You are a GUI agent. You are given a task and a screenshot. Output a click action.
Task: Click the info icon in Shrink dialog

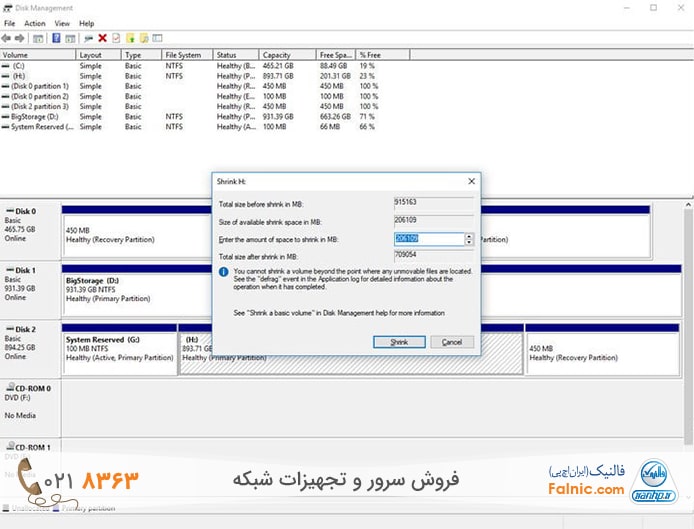click(x=223, y=271)
